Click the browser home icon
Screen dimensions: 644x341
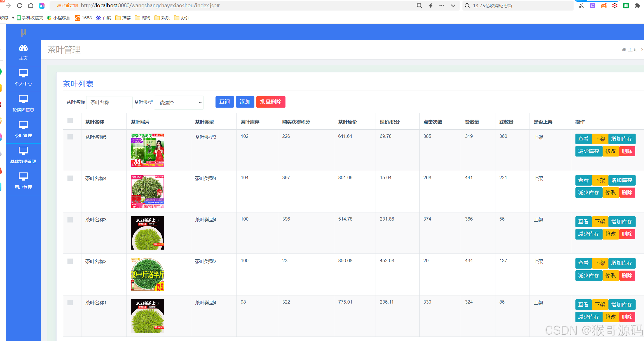[31, 6]
